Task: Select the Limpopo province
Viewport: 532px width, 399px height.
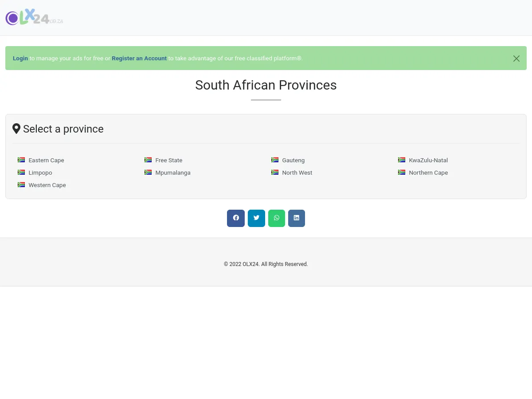Action: point(40,172)
